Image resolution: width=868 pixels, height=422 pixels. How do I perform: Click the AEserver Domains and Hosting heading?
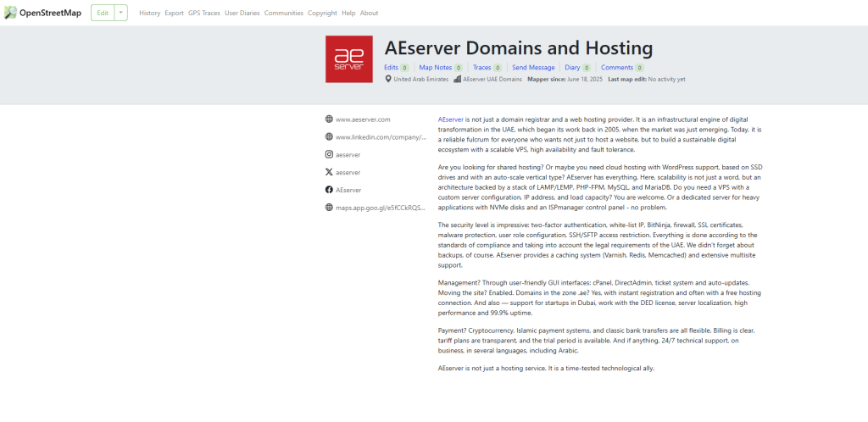coord(518,48)
